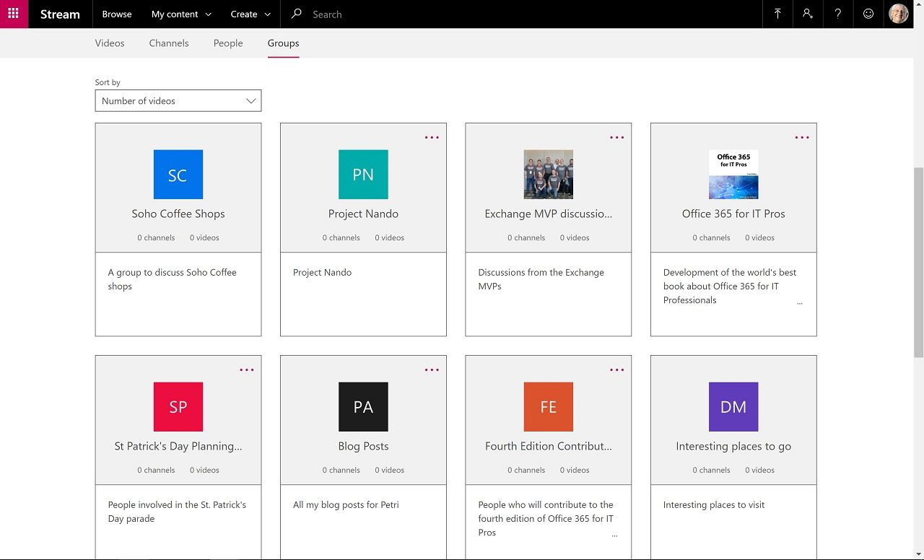
Task: Click description 'Interesting places to visit'
Action: pyautogui.click(x=714, y=505)
